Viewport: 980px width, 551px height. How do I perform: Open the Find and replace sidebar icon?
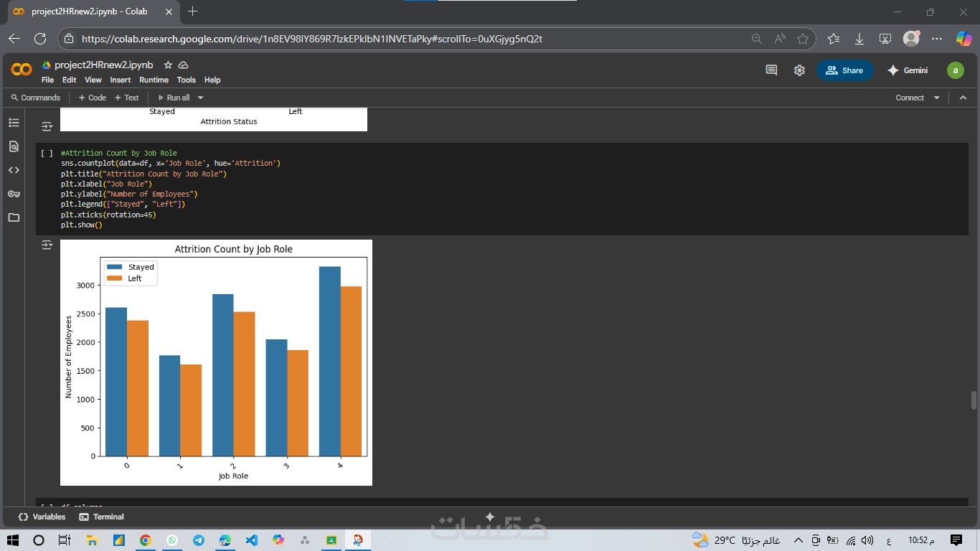(x=14, y=146)
